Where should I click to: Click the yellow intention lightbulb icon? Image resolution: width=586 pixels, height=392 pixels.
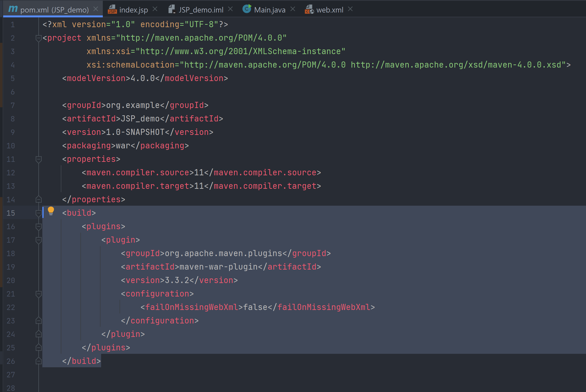[x=51, y=211]
